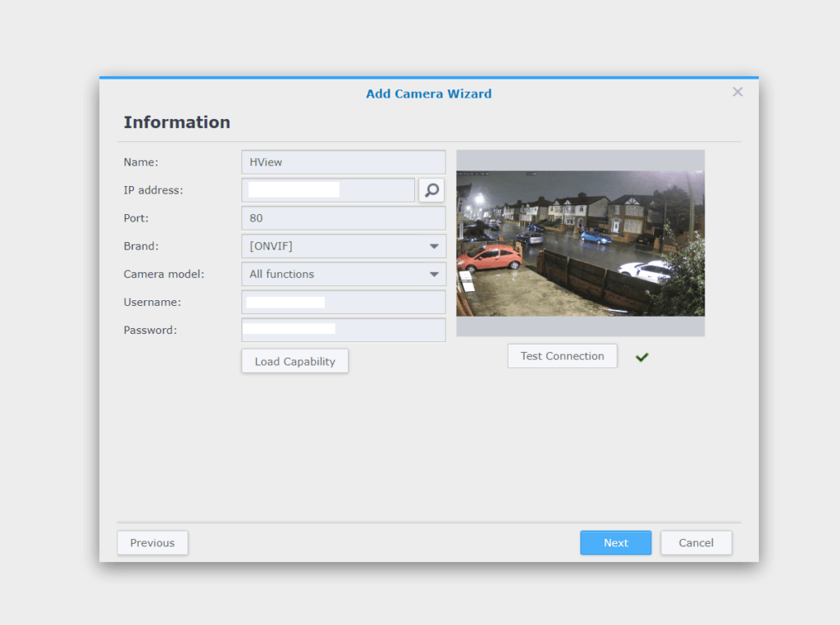
Task: Proceed with the Next button
Action: 615,543
